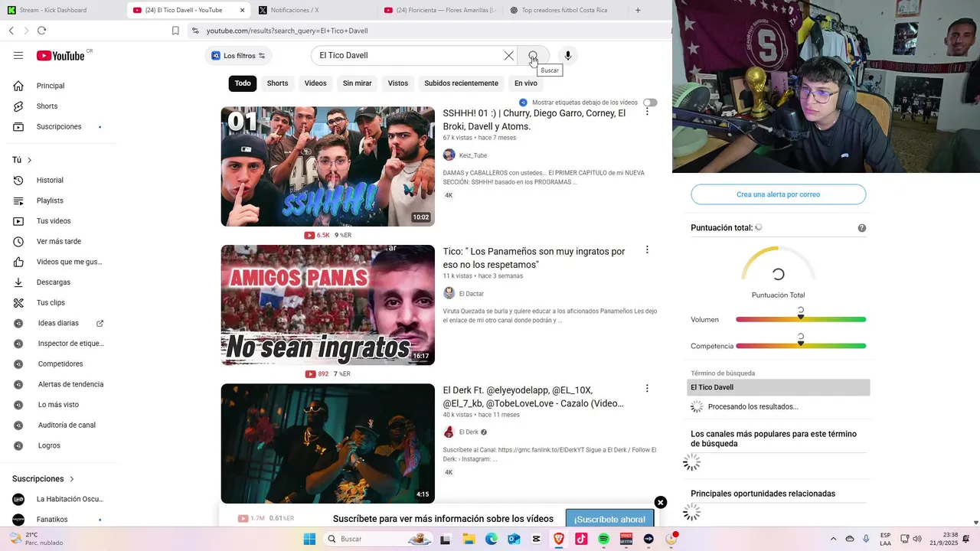Open Windows Start menu

309,539
